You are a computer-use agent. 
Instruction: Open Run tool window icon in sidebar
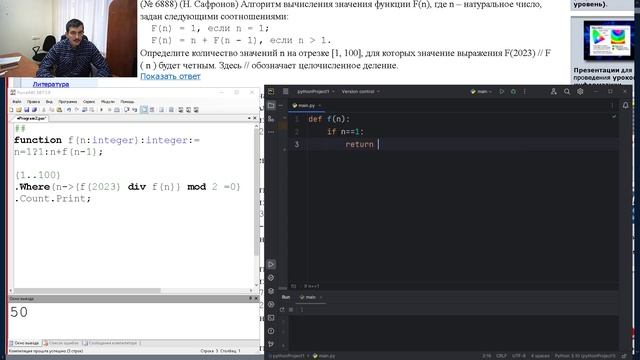271,264
